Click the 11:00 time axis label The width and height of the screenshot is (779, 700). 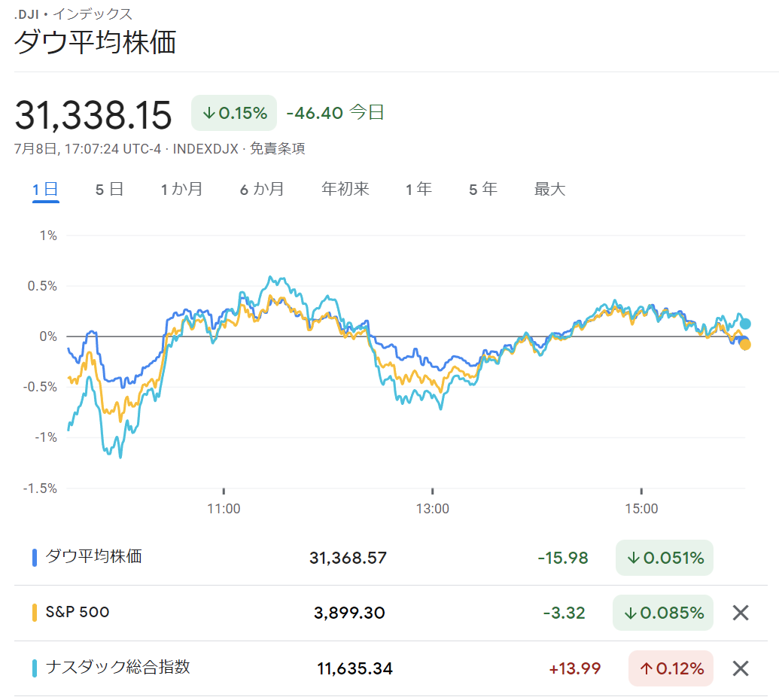[224, 509]
